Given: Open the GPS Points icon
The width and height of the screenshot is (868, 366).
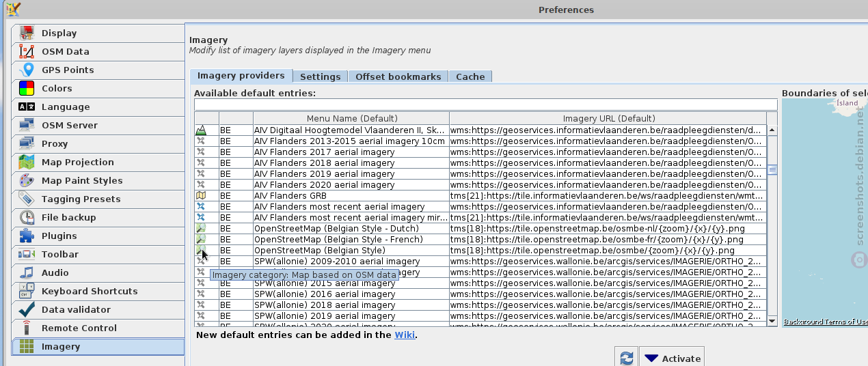Looking at the screenshot, I should 27,70.
